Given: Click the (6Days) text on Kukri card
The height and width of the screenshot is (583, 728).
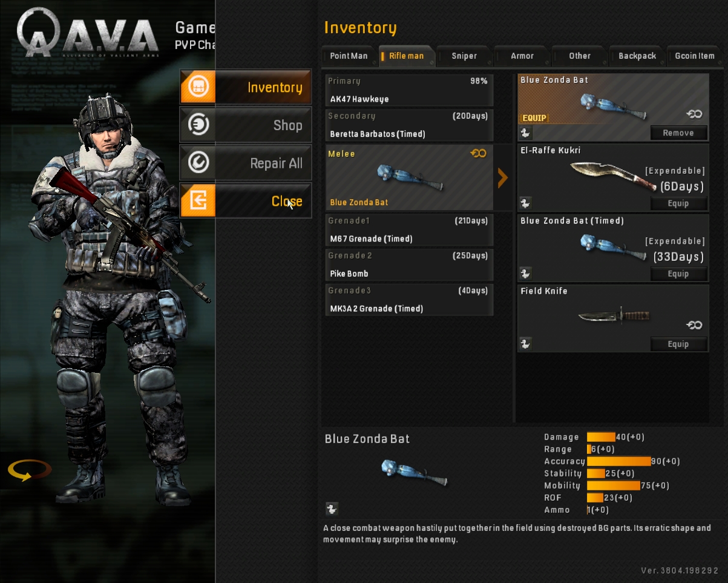Looking at the screenshot, I should pyautogui.click(x=681, y=186).
